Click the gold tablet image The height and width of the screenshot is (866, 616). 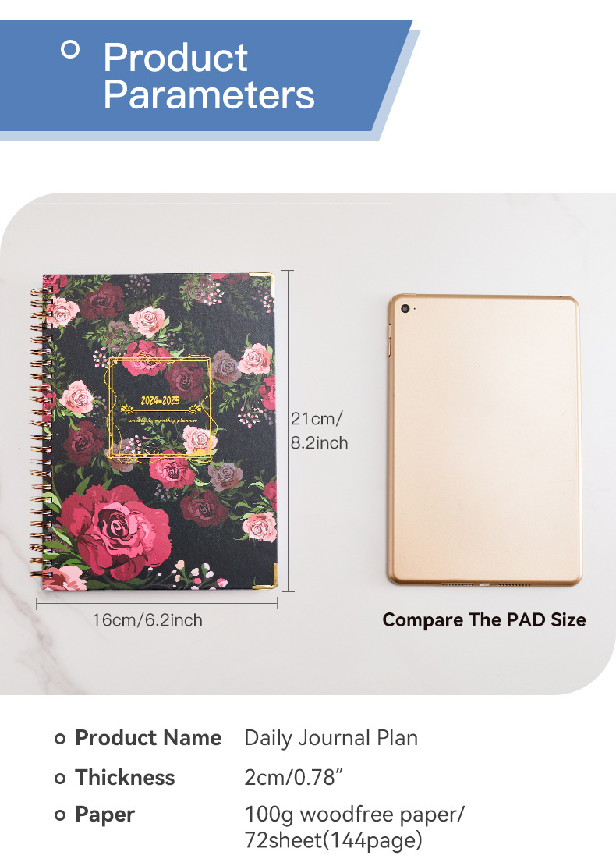pyautogui.click(x=484, y=439)
